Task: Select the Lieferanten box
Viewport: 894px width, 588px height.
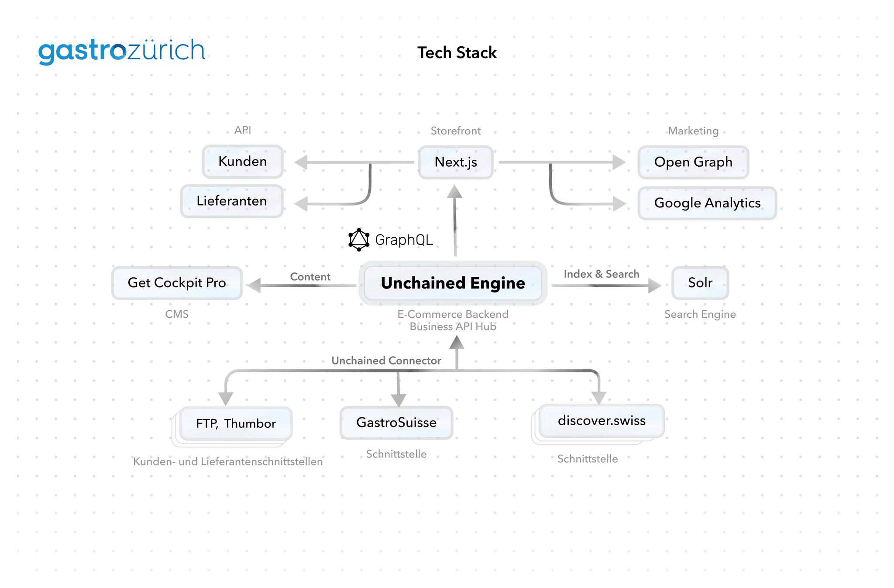Action: 232,201
